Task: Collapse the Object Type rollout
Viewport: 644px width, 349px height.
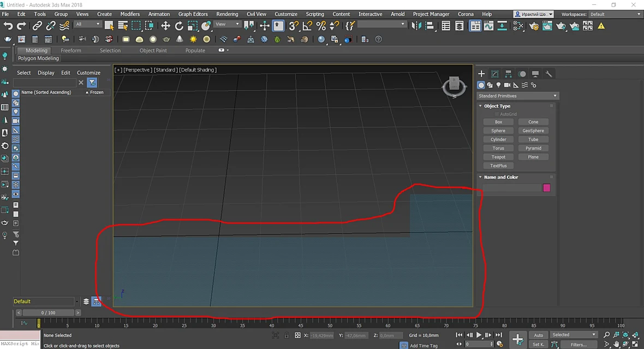Action: point(480,105)
